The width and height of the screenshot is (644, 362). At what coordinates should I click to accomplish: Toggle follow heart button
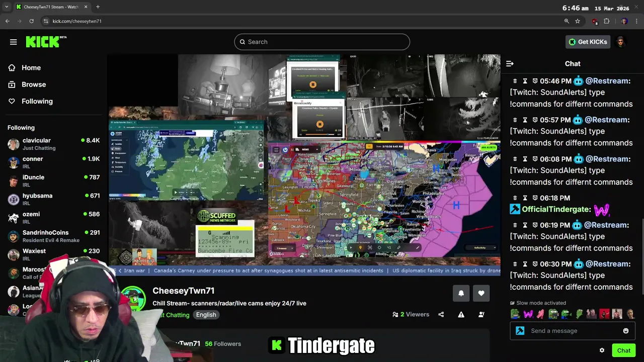(x=481, y=293)
